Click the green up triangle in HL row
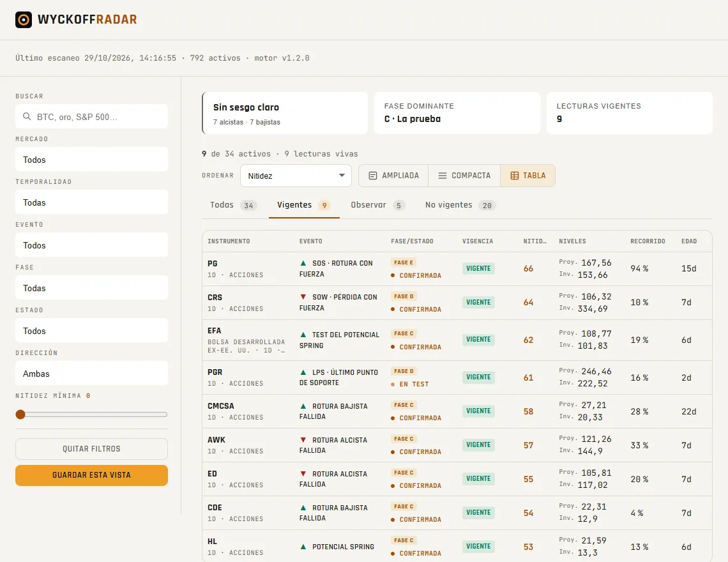This screenshot has width=728, height=562. pyautogui.click(x=303, y=547)
